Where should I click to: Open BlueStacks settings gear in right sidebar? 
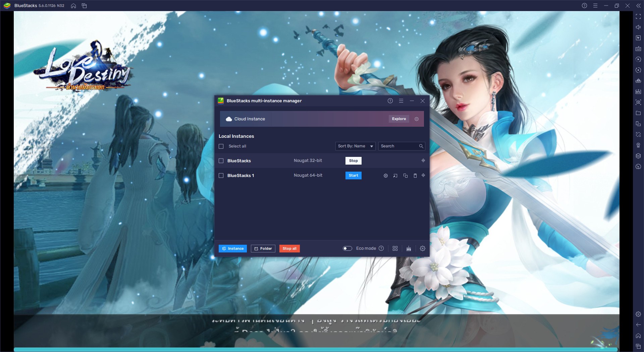[638, 314]
